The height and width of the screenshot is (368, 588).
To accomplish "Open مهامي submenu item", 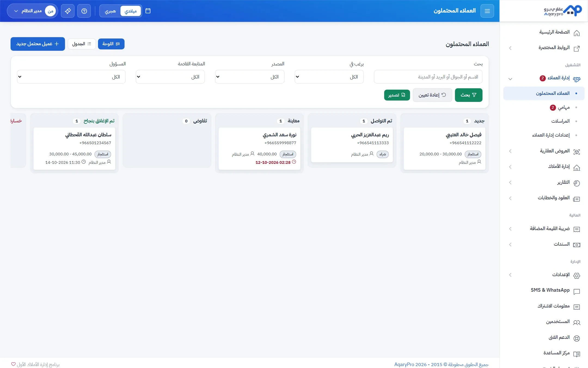I will coord(544,107).
